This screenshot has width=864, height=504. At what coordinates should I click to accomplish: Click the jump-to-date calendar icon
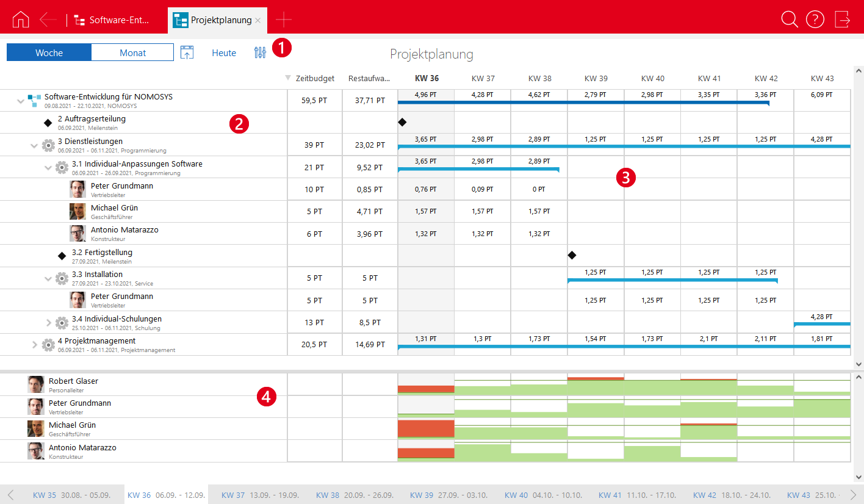(x=187, y=53)
